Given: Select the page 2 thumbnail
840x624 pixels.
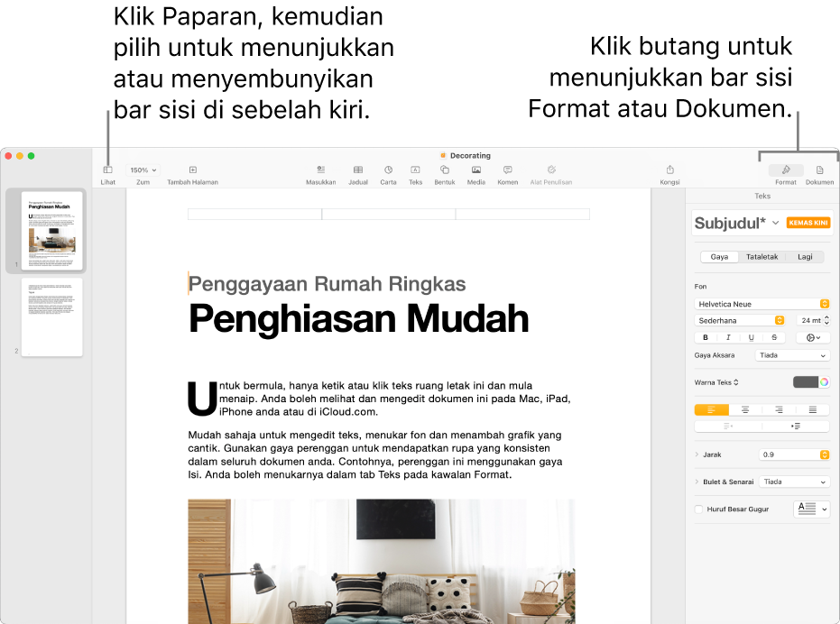Looking at the screenshot, I should coord(52,317).
